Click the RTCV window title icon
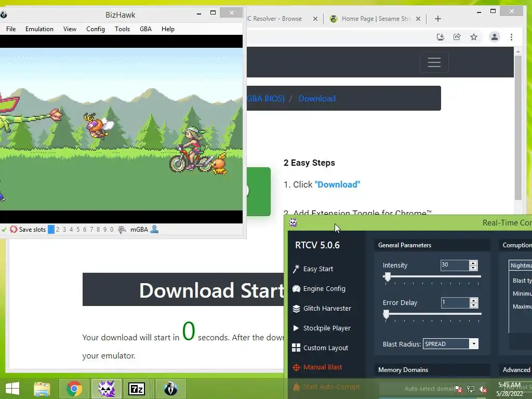 [x=293, y=222]
